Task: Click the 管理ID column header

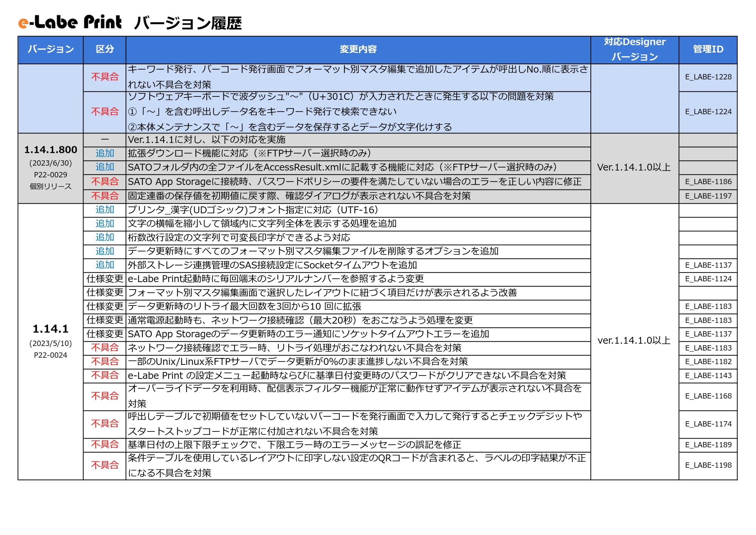Action: [x=708, y=49]
